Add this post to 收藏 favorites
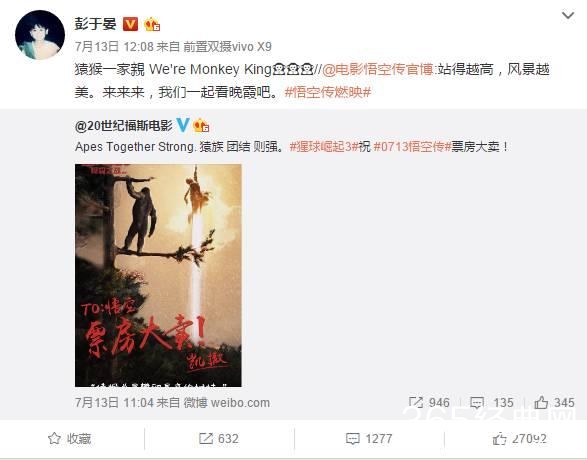 [x=70, y=439]
